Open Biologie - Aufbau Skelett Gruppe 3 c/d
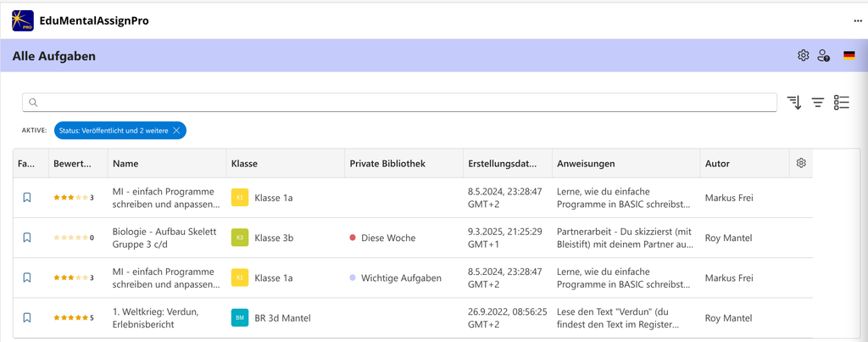Image resolution: width=868 pixels, height=342 pixels. pyautogui.click(x=164, y=238)
